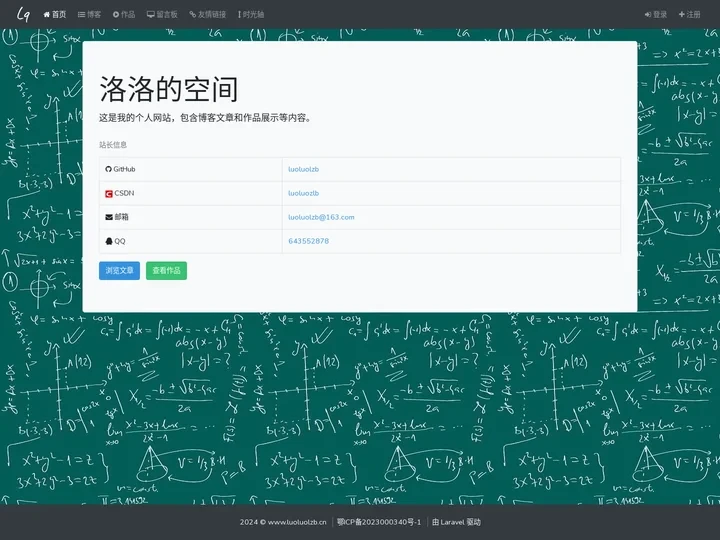Click the GitHub label cell
720x540 pixels.
[x=191, y=169]
